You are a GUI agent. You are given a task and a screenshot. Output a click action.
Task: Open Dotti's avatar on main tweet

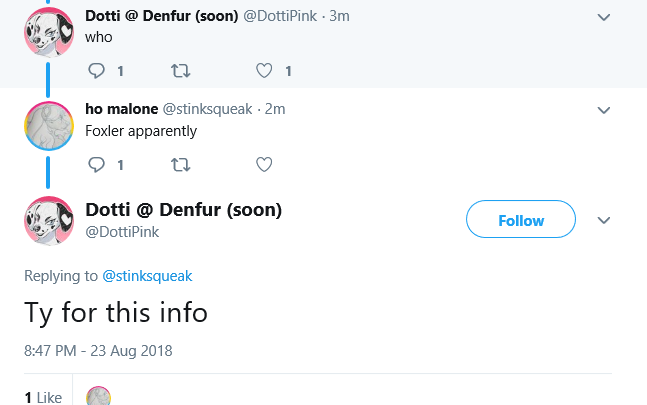tap(49, 221)
